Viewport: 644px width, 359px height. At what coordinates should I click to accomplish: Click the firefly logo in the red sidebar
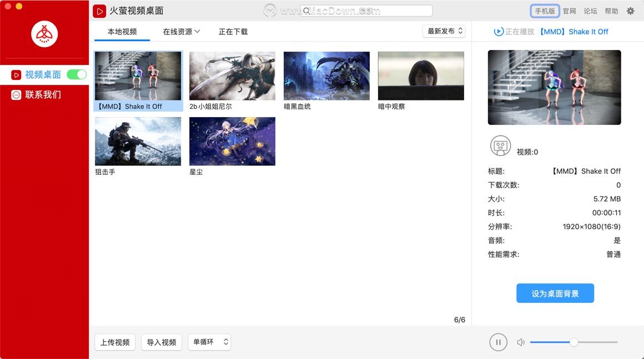[44, 34]
